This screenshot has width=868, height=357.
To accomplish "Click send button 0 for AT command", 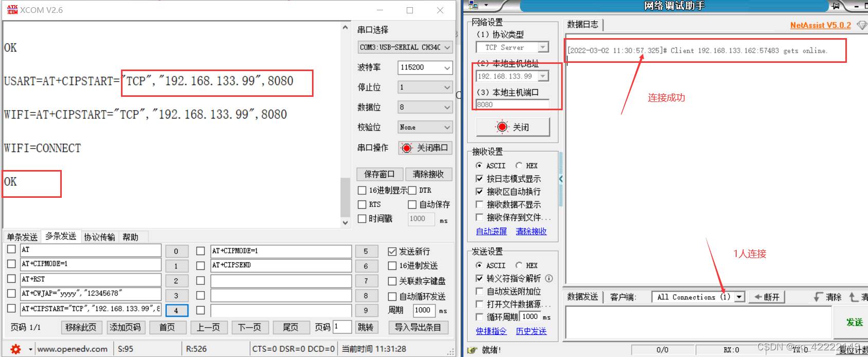I will click(177, 251).
